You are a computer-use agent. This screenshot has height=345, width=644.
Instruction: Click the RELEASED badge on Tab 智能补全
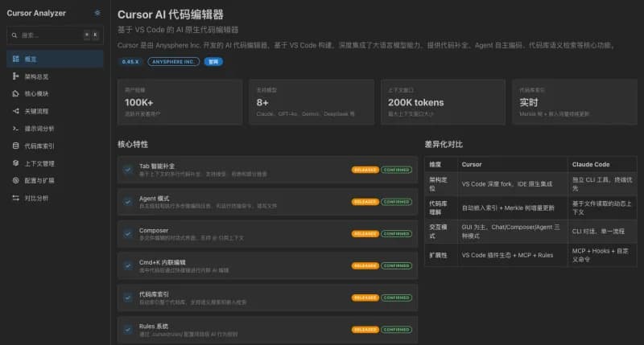coord(365,170)
